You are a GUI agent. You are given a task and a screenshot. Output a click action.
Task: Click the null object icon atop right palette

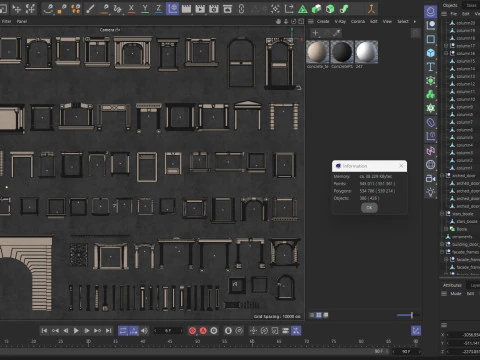pyautogui.click(x=431, y=12)
